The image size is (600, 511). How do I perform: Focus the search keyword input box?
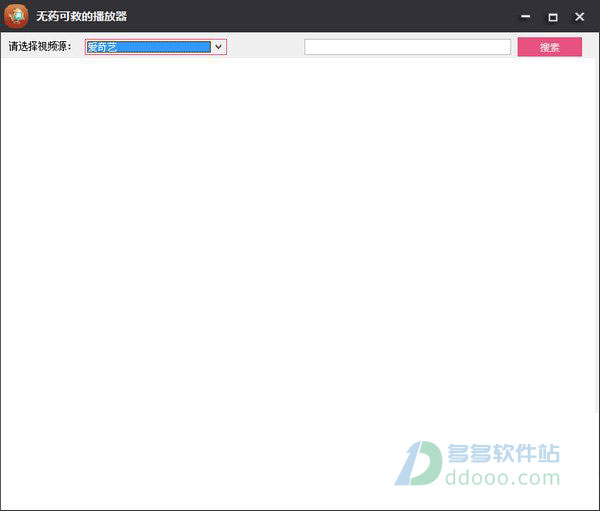point(407,47)
